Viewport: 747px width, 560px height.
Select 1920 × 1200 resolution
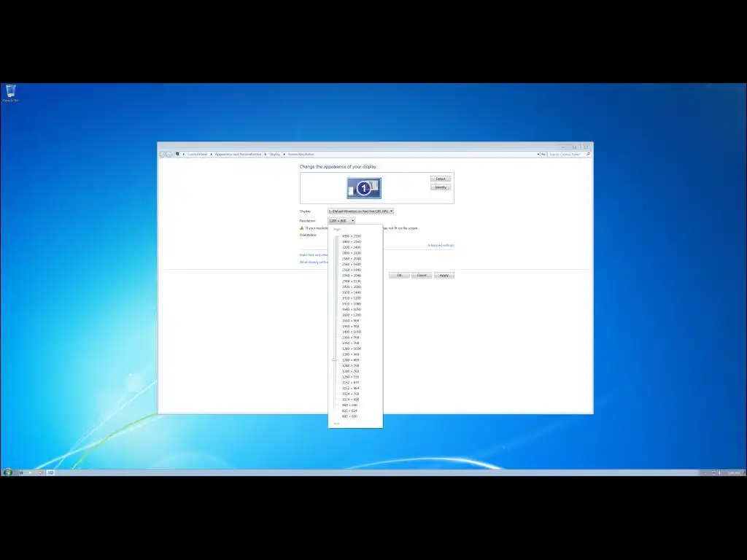click(x=352, y=298)
